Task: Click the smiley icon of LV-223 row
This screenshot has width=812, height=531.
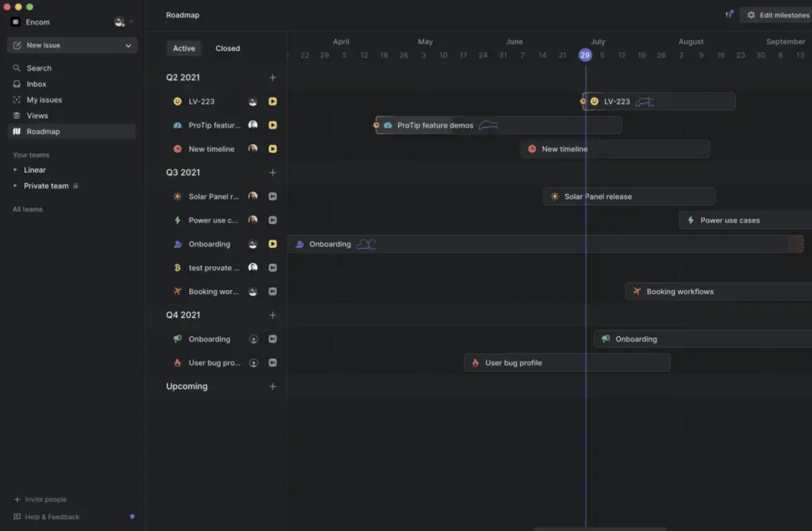Action: (178, 101)
